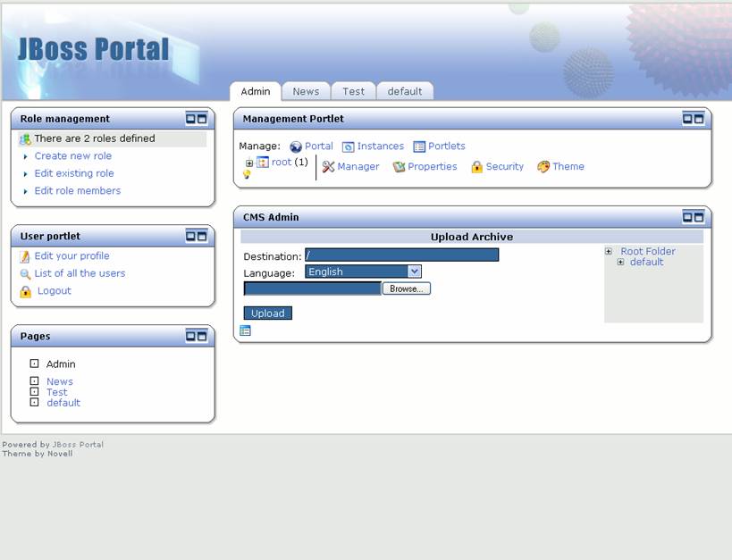
Task: Click the Portal text link
Action: point(319,146)
